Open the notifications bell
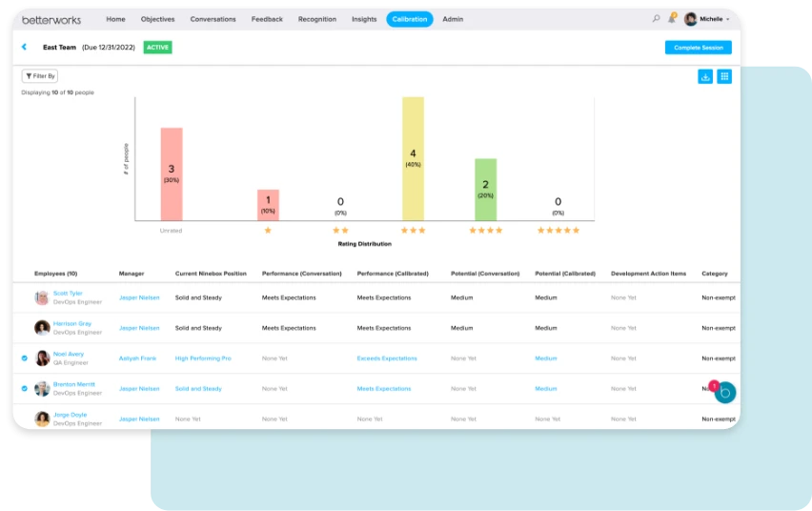 point(672,19)
